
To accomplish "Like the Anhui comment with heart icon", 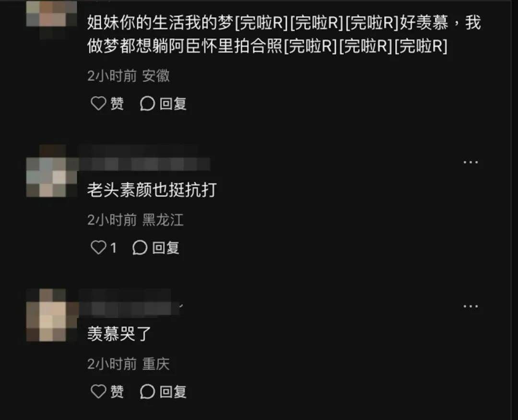I will (98, 104).
